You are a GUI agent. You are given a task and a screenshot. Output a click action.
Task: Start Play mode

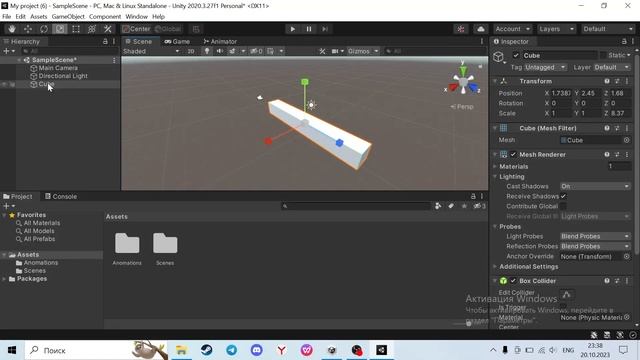[x=293, y=29]
